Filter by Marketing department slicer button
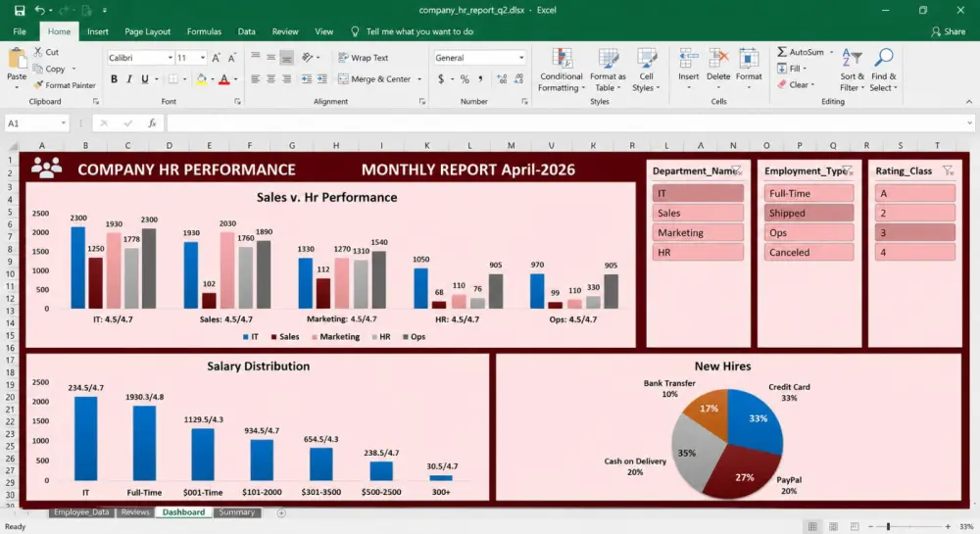 pos(698,232)
